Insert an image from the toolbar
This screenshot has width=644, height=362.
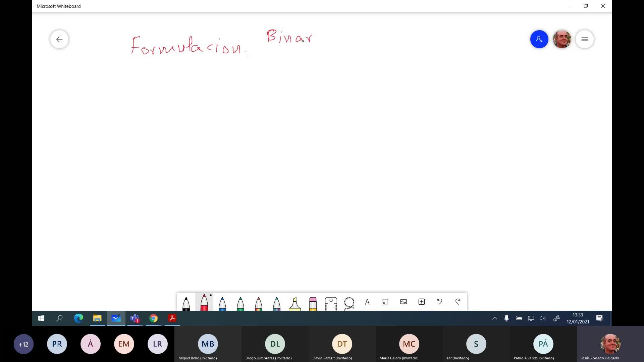404,302
